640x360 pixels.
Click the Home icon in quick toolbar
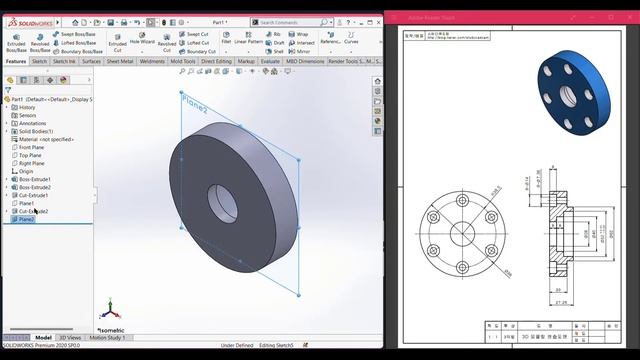click(x=75, y=22)
